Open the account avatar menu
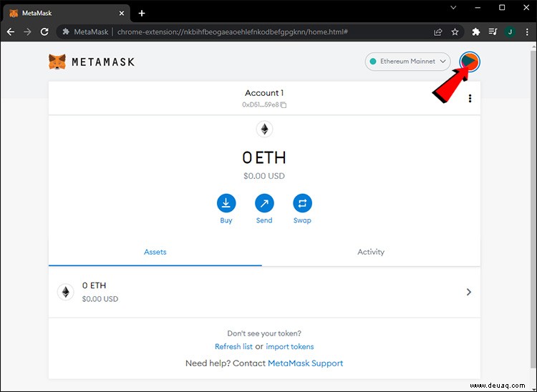Image resolution: width=537 pixels, height=392 pixels. coord(470,62)
